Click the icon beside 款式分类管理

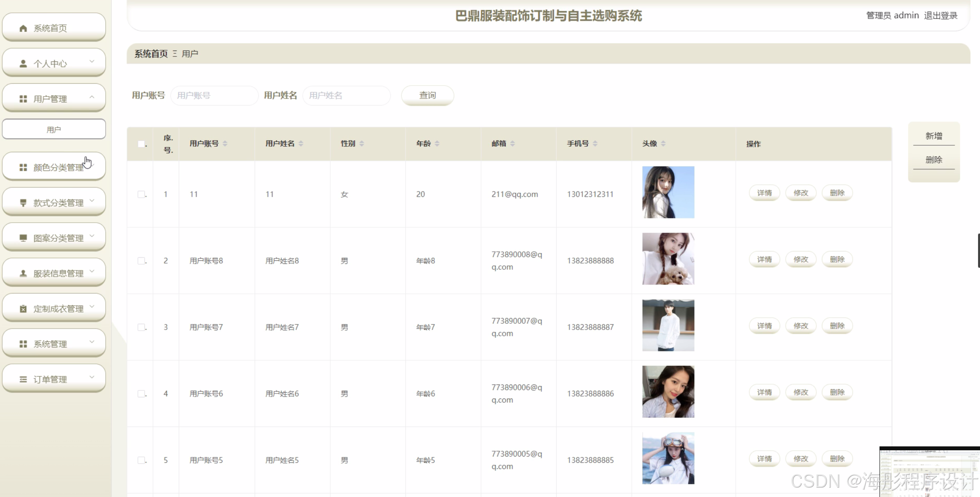pos(23,203)
